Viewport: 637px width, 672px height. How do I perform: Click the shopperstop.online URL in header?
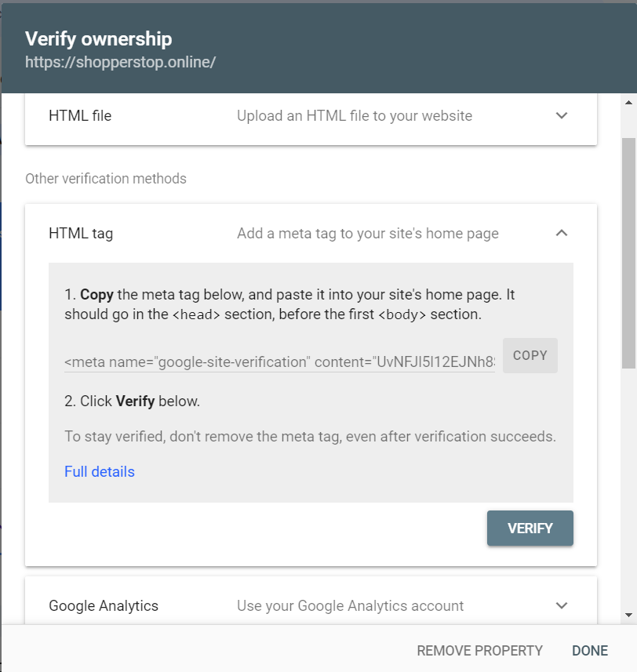(120, 62)
